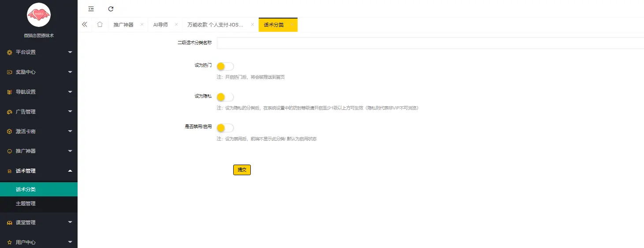The image size is (644, 248).
Task: Expand the 广告管理 menu arrow
Action: (x=70, y=112)
